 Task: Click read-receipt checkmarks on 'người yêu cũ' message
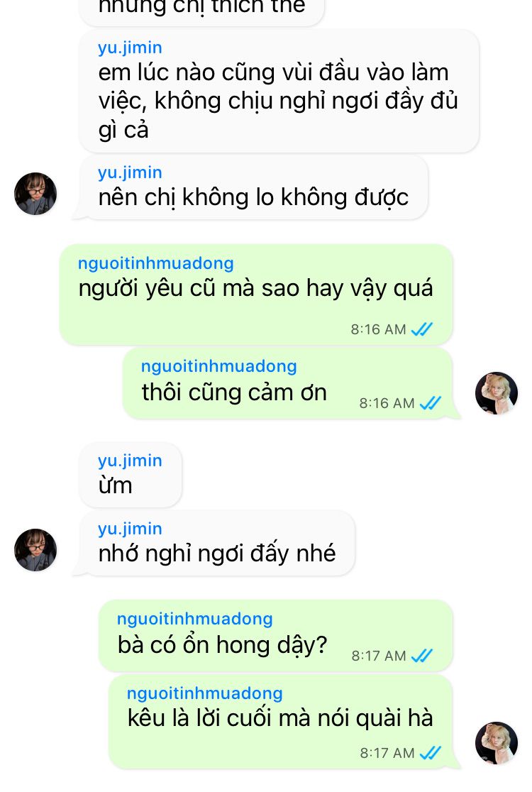[422, 329]
